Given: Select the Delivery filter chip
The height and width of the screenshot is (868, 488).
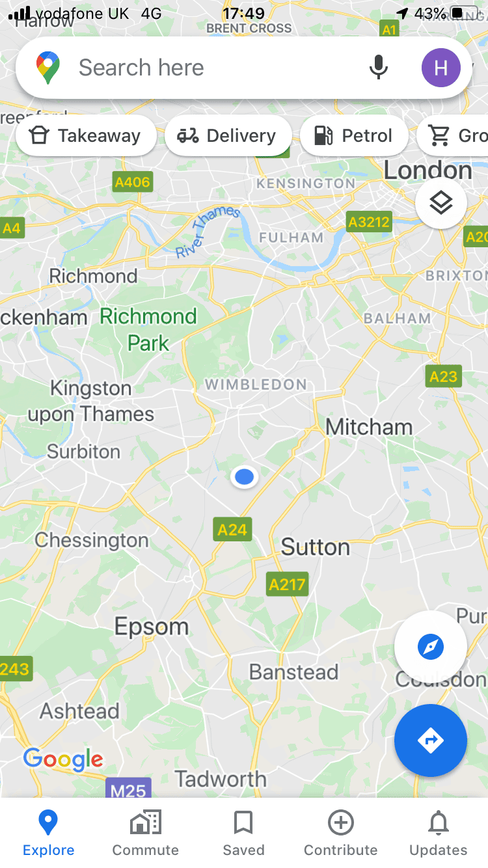Looking at the screenshot, I should coord(228,135).
